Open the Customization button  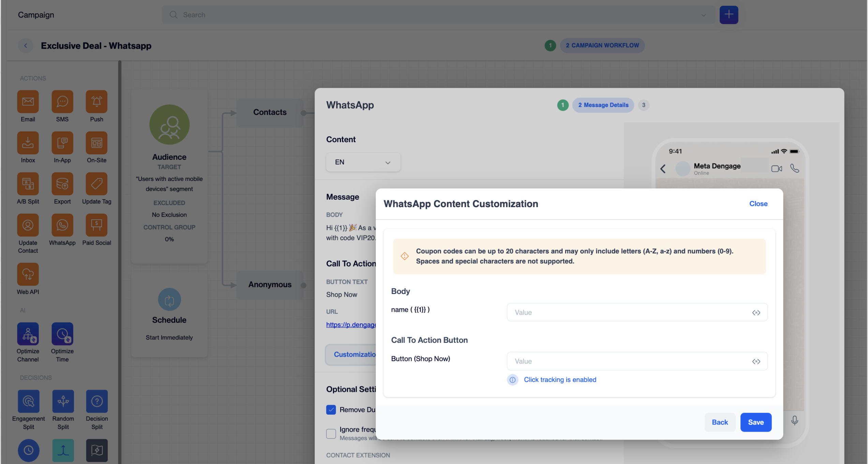(x=351, y=355)
